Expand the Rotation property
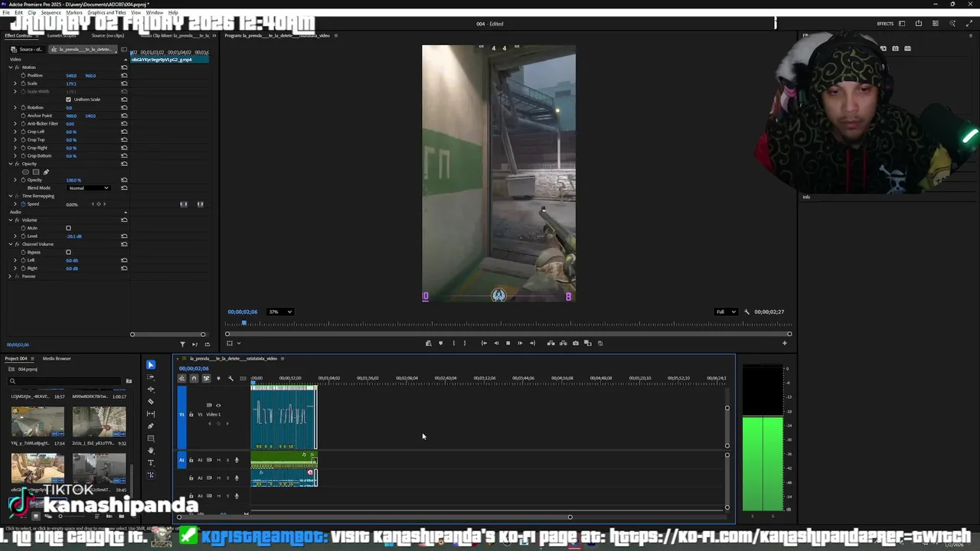This screenshot has width=980, height=551. (15, 107)
